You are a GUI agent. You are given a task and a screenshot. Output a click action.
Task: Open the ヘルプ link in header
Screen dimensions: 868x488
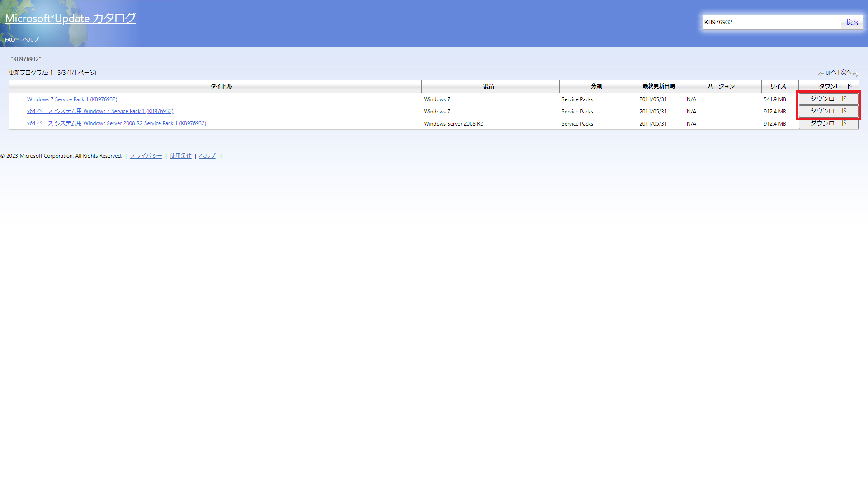click(31, 40)
